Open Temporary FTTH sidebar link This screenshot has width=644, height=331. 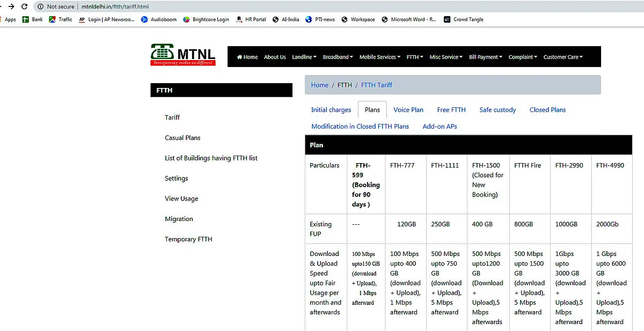pos(188,239)
